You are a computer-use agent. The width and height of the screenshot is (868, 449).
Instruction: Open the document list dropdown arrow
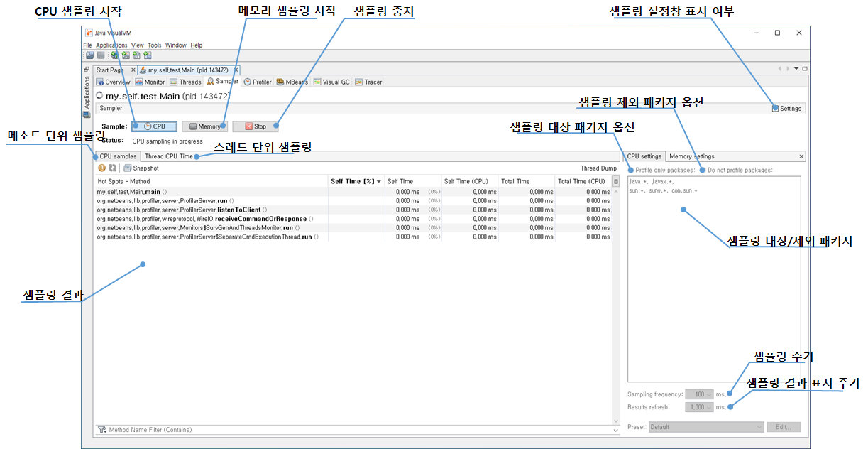tap(796, 69)
